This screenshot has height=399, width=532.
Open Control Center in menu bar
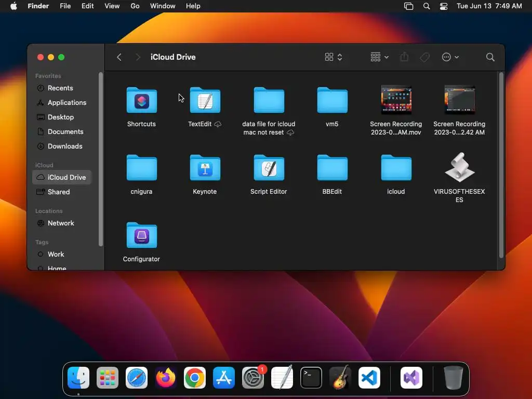pos(444,6)
